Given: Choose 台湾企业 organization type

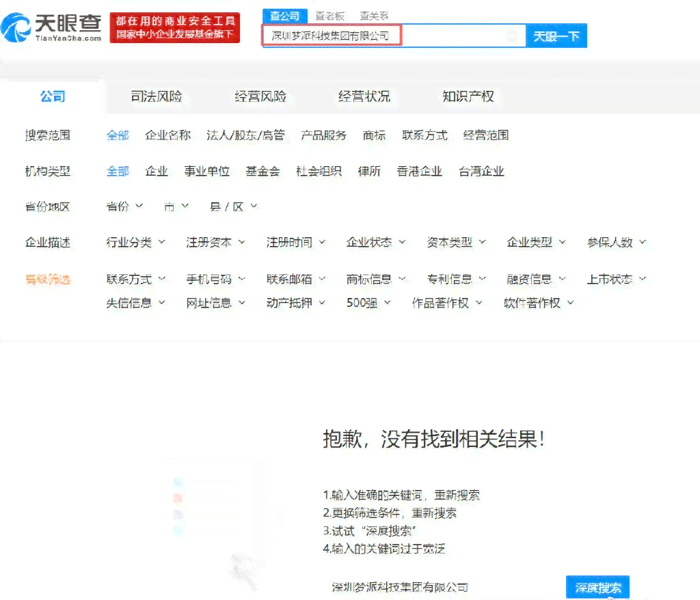Looking at the screenshot, I should pyautogui.click(x=482, y=171).
